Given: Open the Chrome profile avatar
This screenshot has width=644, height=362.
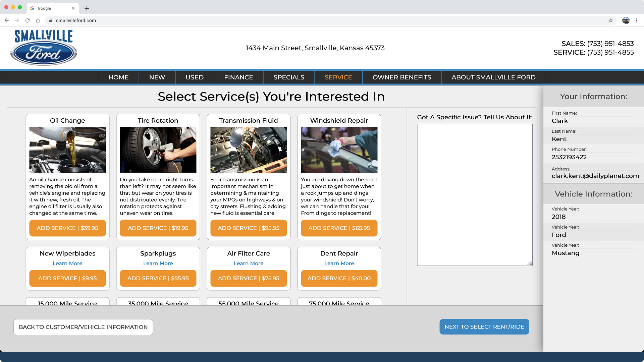Looking at the screenshot, I should point(626,20).
